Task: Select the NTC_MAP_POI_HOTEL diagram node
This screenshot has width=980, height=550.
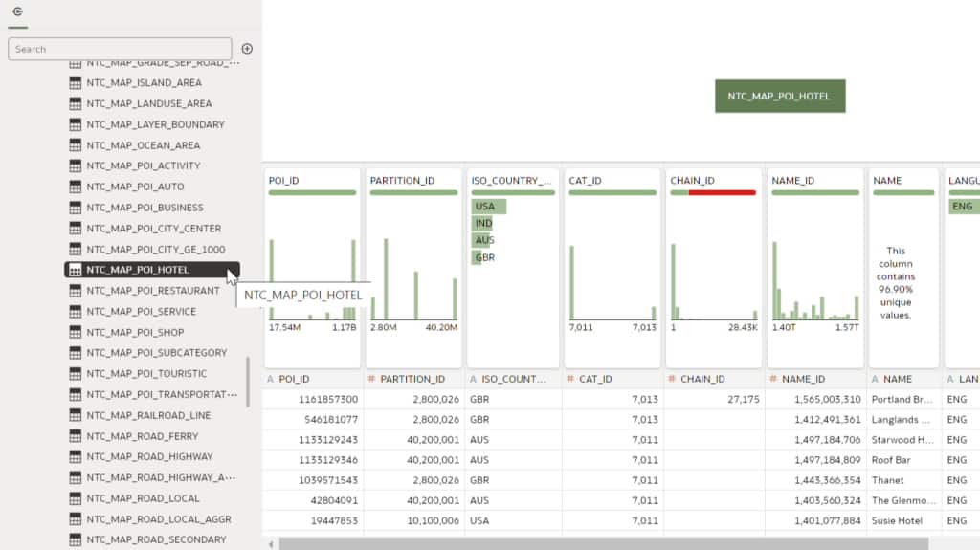Action: pos(780,97)
